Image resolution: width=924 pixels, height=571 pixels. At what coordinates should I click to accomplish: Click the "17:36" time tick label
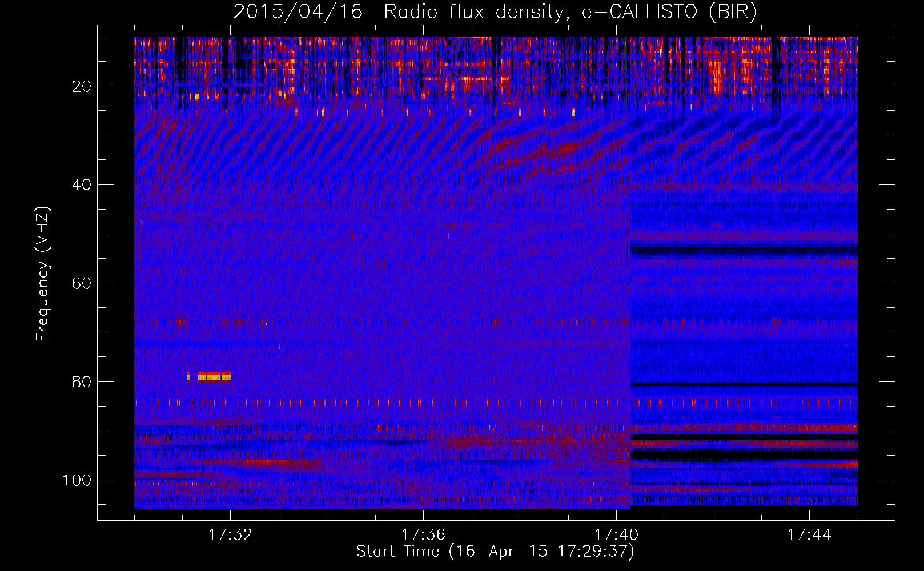click(x=423, y=535)
